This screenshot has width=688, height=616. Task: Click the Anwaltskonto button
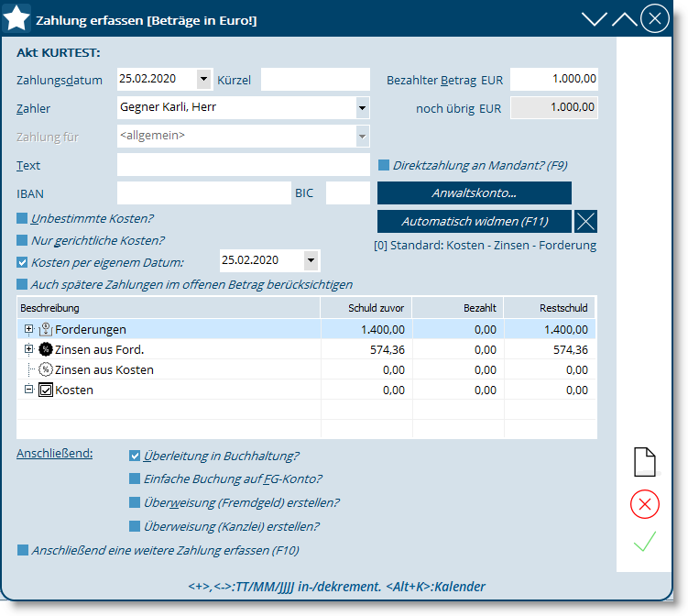474,193
